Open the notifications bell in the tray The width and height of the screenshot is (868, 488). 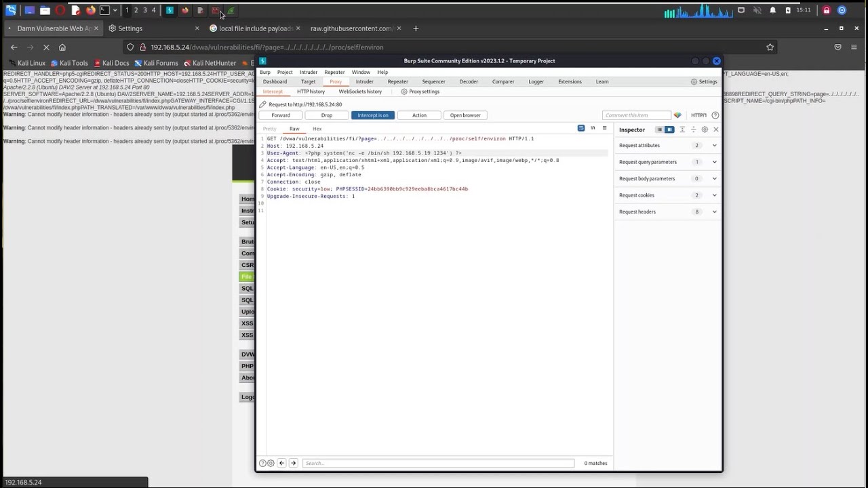coord(772,10)
